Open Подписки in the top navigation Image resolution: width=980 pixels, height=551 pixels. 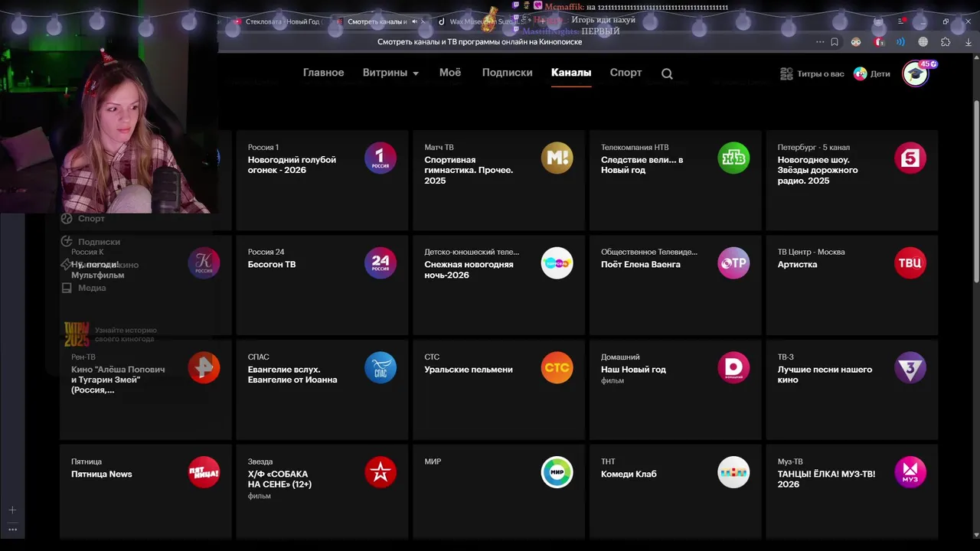pyautogui.click(x=507, y=73)
